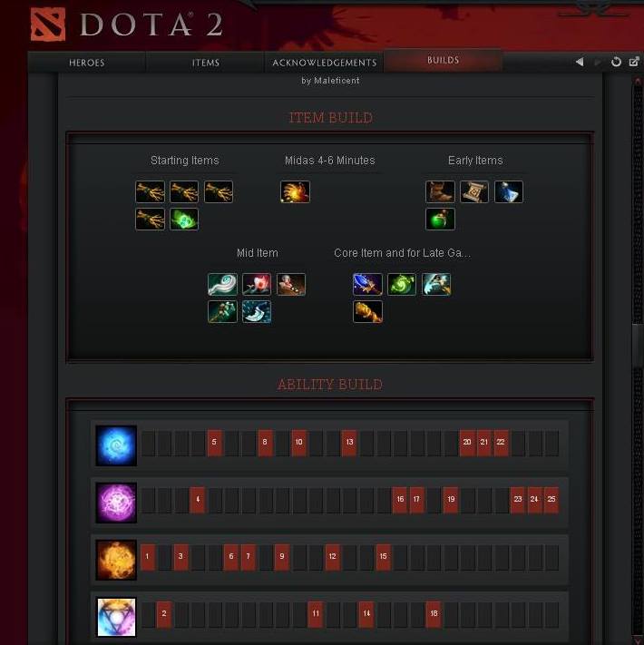Click the blue Quas orb ability icon
The height and width of the screenshot is (645, 644).
(x=116, y=445)
